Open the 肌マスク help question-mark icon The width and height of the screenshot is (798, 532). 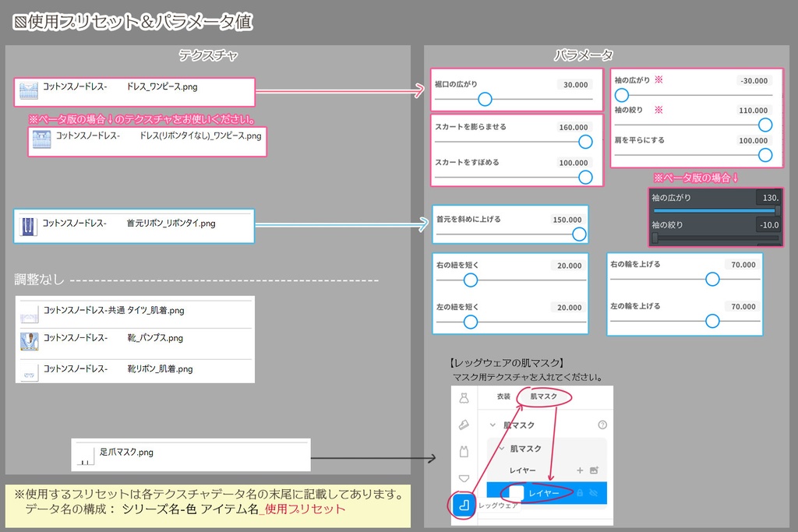tap(602, 425)
